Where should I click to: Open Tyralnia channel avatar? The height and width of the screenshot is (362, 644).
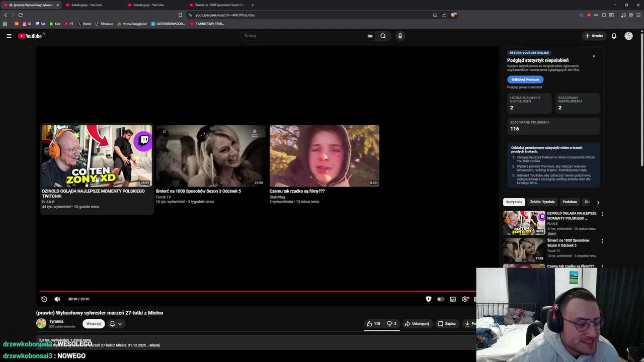tap(41, 324)
